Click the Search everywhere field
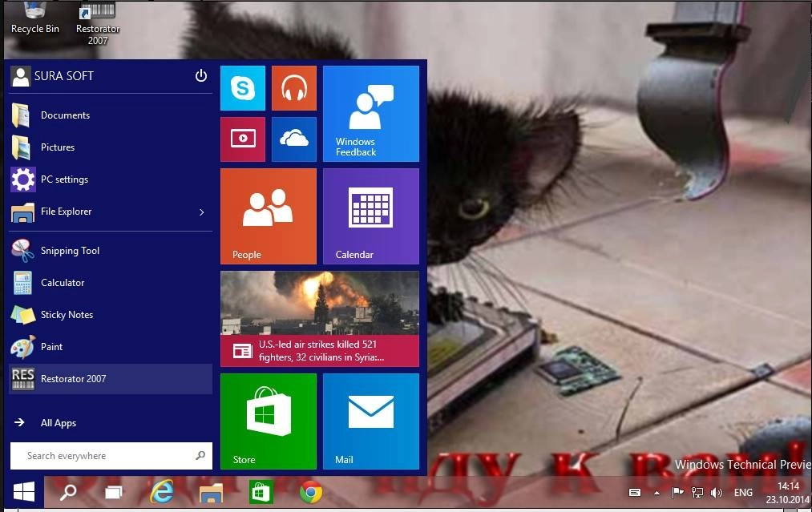812x512 pixels. (111, 456)
